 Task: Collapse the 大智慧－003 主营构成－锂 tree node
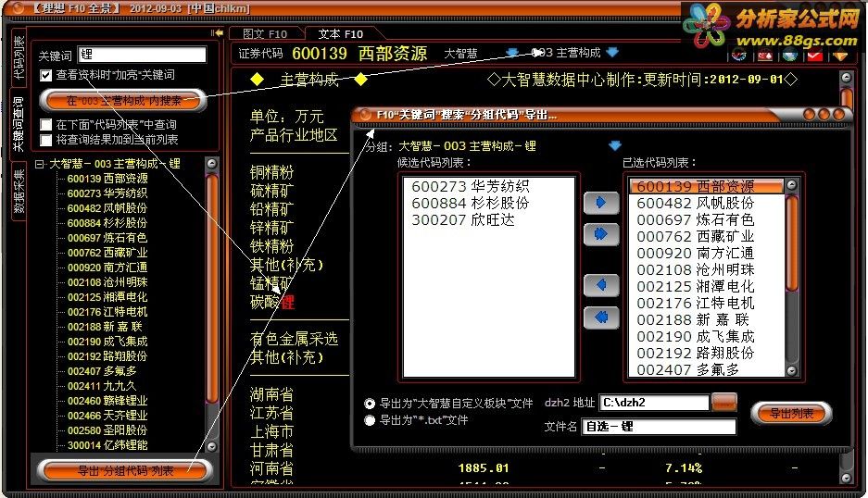point(39,165)
